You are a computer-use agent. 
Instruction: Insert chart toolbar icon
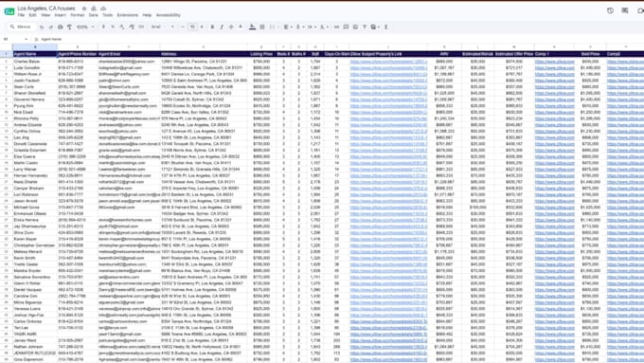coord(355,27)
